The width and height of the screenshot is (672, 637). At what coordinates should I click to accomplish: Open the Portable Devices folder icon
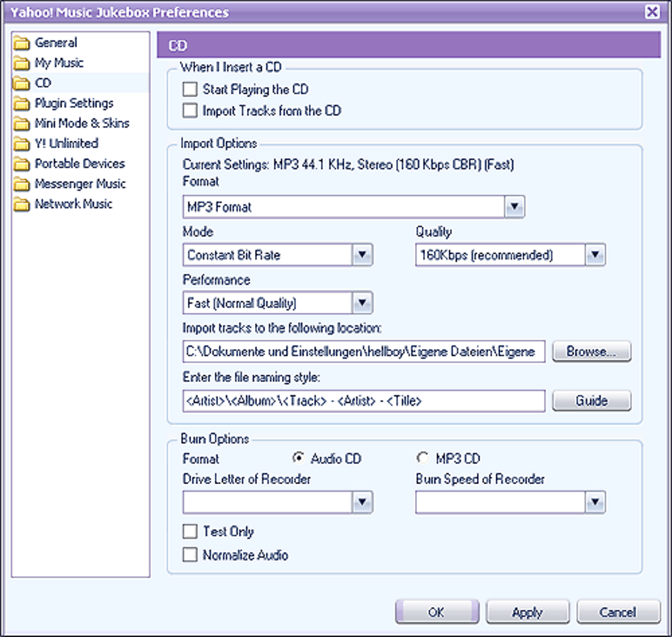point(22,163)
